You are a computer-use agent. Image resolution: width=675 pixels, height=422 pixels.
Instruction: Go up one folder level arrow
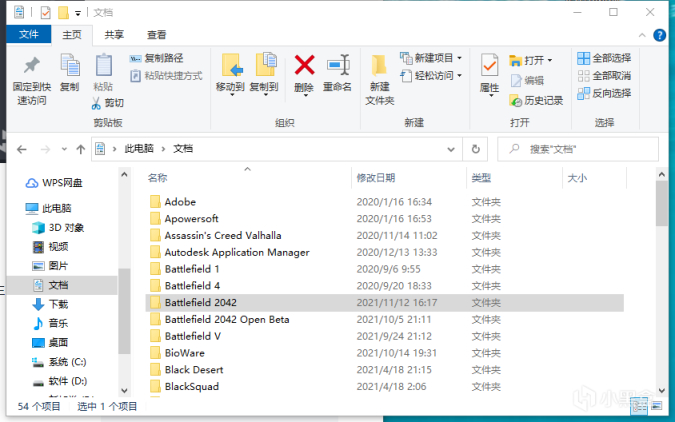(81, 149)
